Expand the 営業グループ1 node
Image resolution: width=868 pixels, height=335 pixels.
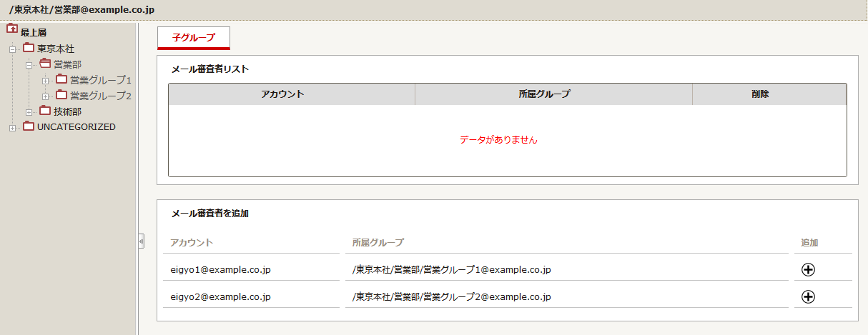(x=45, y=81)
